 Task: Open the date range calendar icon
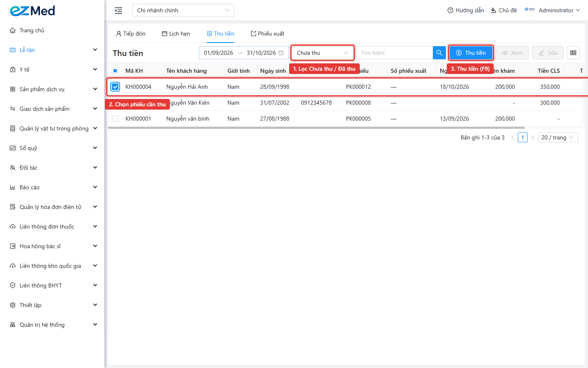(281, 53)
